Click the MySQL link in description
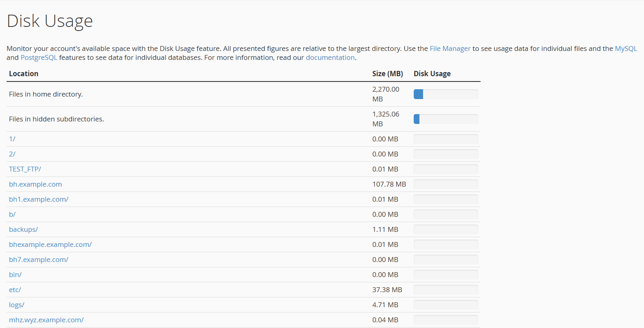 626,48
